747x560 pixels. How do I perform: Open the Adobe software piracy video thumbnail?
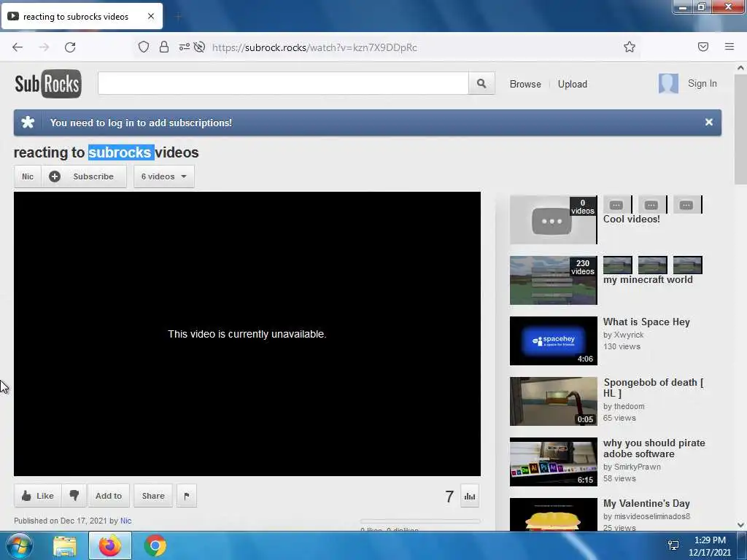pos(553,462)
